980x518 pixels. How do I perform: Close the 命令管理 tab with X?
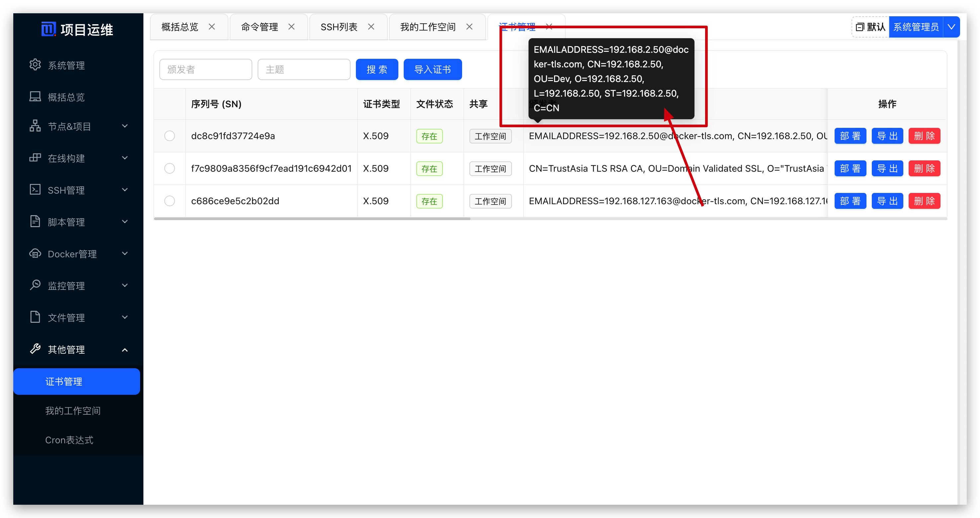pos(291,27)
